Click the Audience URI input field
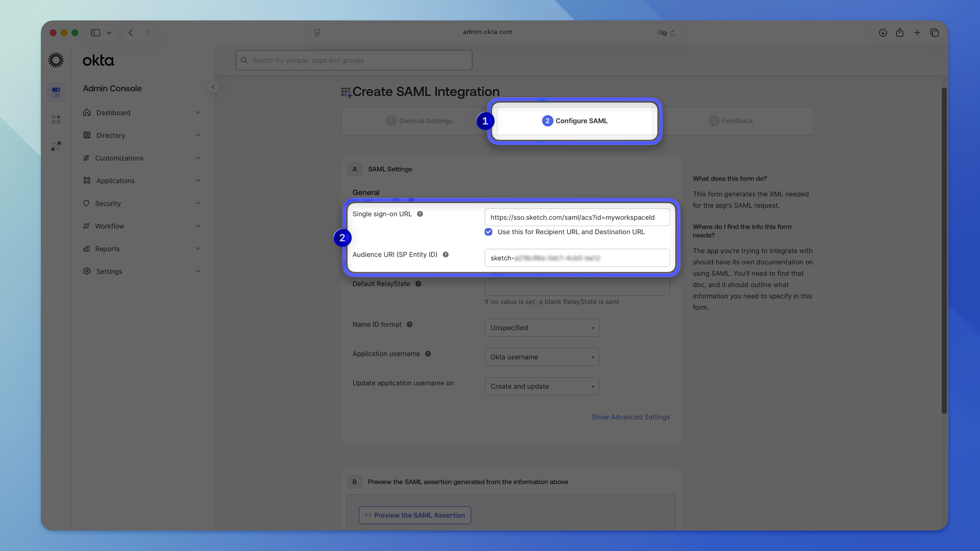Screen dimensions: 980x551 tap(577, 258)
